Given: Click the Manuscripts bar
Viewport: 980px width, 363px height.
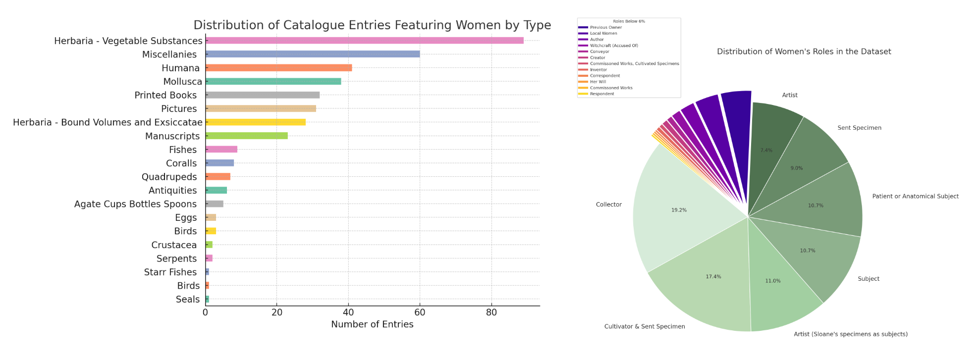Looking at the screenshot, I should [246, 136].
